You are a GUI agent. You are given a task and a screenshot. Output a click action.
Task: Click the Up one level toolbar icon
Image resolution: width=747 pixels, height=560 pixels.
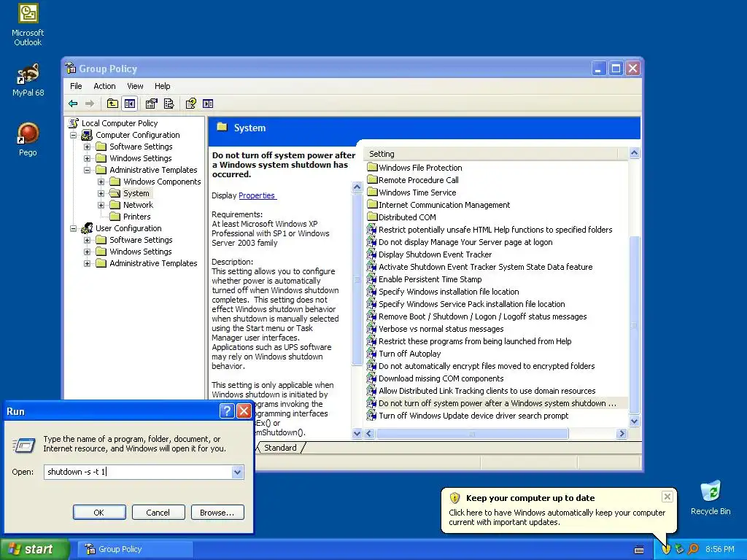pyautogui.click(x=112, y=104)
